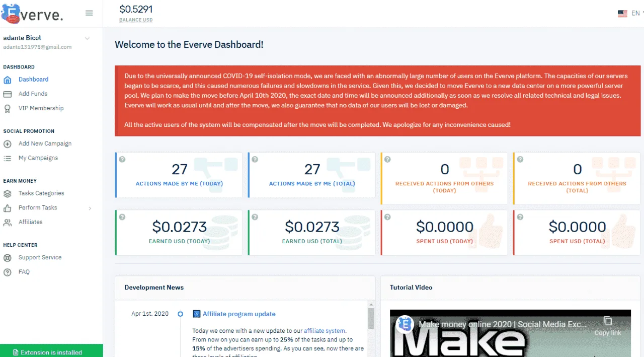Open Dashboard in sidebar

(x=34, y=80)
